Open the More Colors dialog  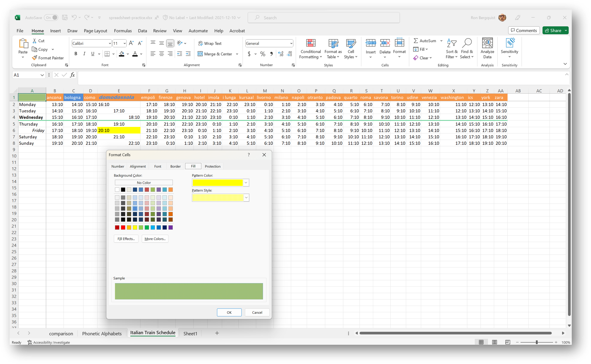(155, 239)
